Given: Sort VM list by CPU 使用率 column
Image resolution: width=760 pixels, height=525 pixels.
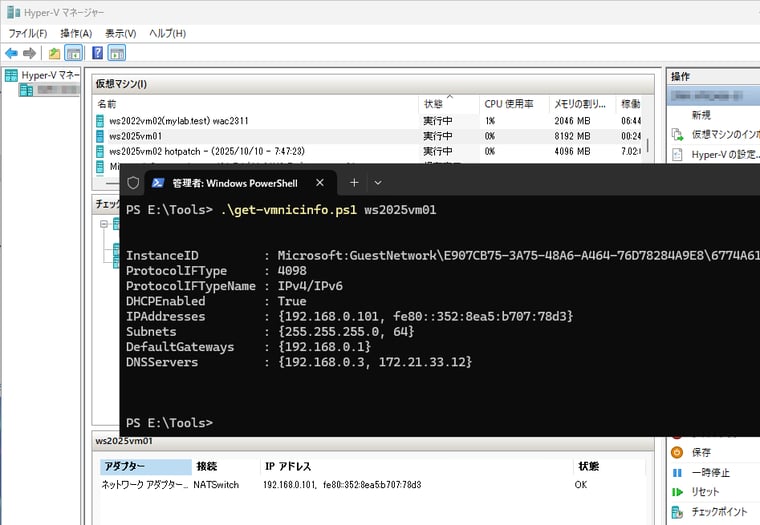Looking at the screenshot, I should [514, 104].
